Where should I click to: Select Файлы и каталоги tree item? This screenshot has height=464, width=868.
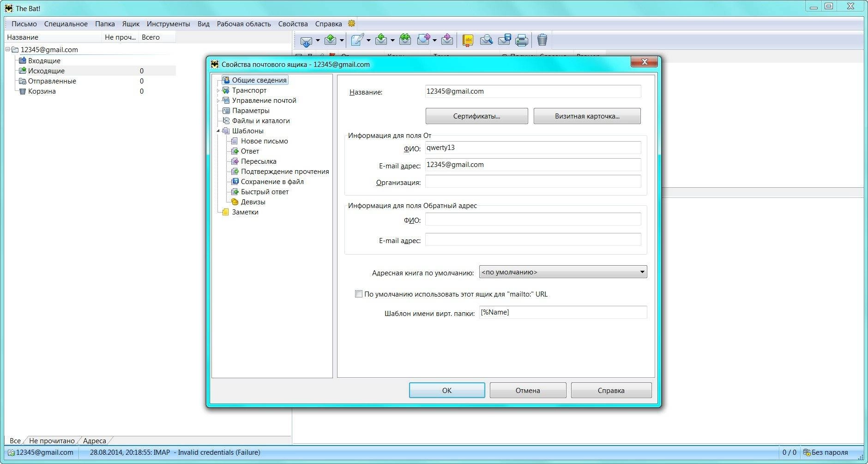261,121
